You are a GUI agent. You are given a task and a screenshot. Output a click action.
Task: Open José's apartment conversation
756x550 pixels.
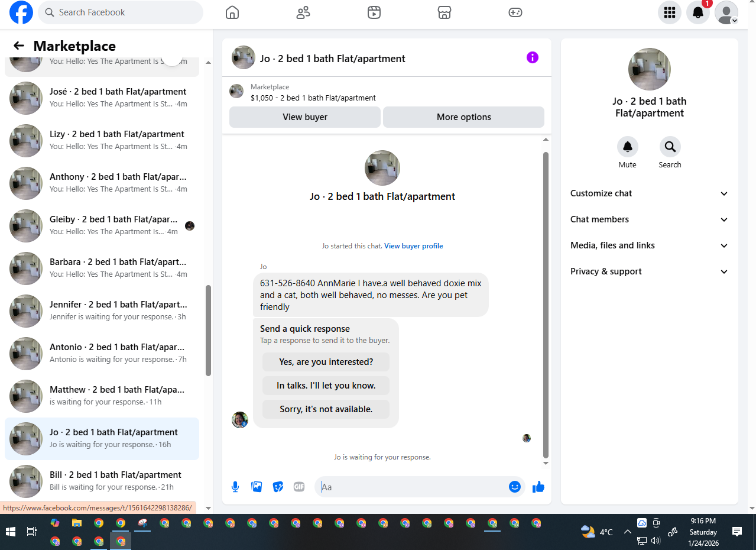[x=102, y=98]
